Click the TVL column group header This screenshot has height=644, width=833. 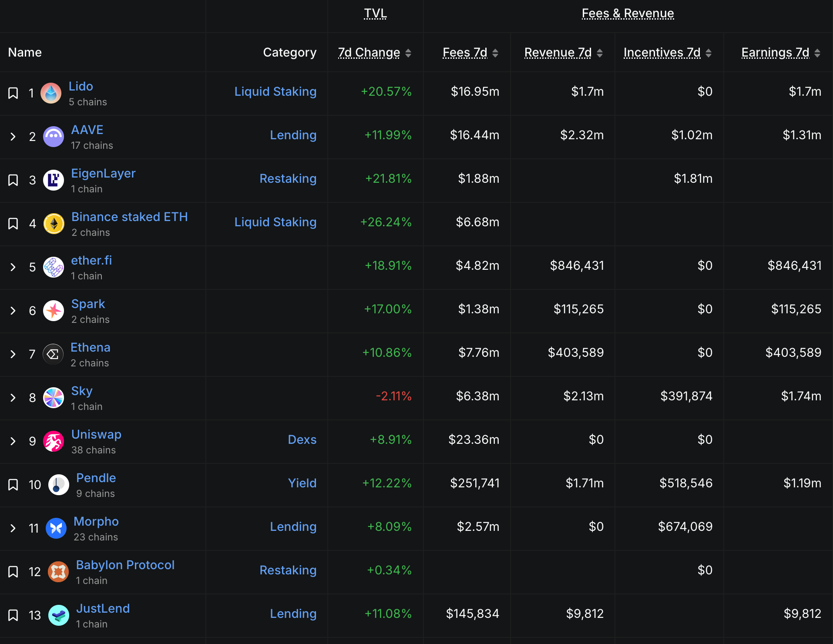(375, 13)
